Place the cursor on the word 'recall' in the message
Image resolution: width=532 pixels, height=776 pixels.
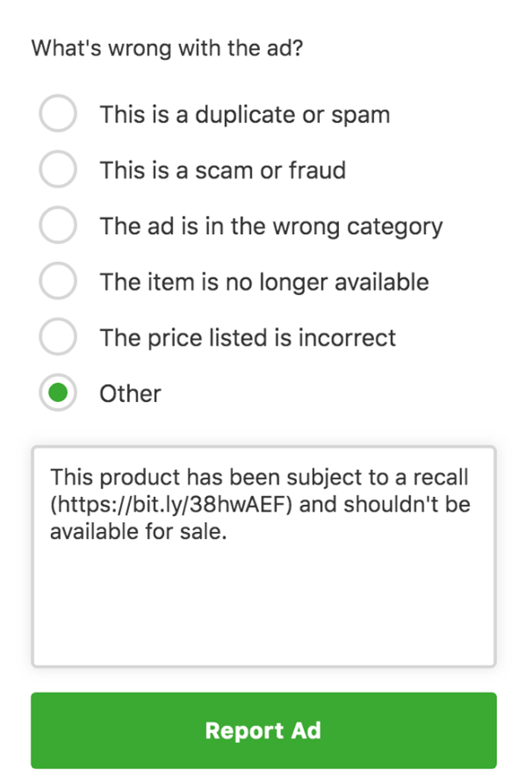click(441, 477)
